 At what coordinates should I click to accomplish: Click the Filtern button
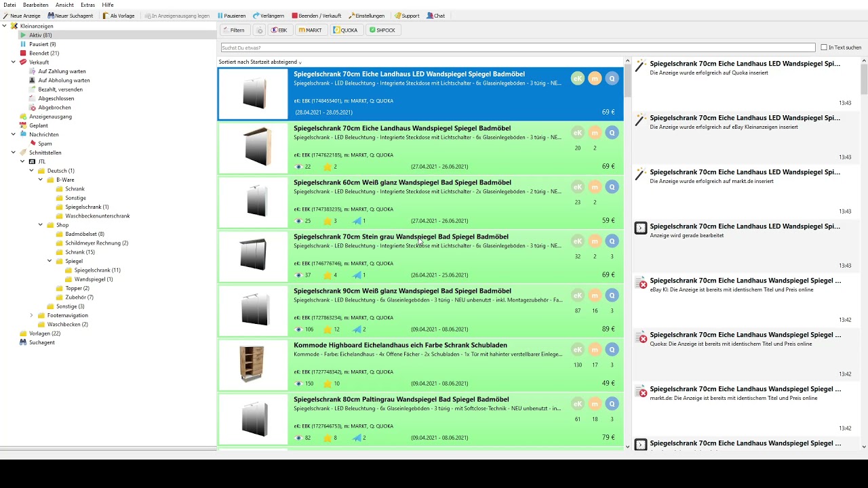point(233,30)
